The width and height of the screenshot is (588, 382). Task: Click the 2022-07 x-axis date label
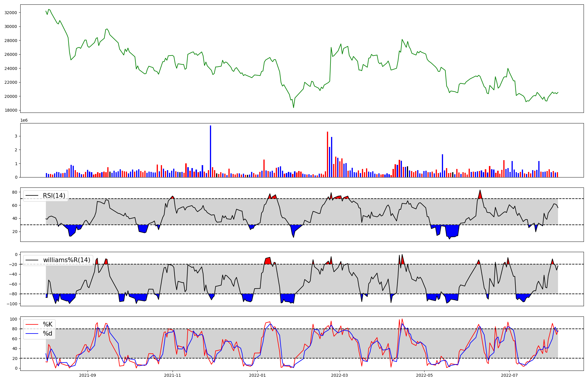tap(509, 375)
